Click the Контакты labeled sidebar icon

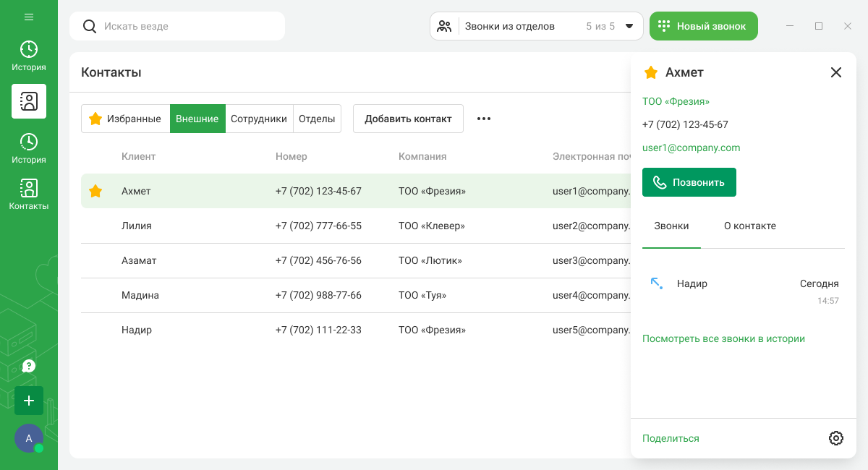(29, 194)
